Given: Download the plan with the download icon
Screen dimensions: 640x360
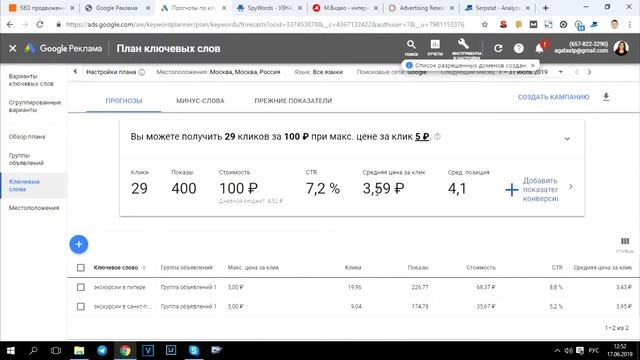Looking at the screenshot, I should coord(606,97).
